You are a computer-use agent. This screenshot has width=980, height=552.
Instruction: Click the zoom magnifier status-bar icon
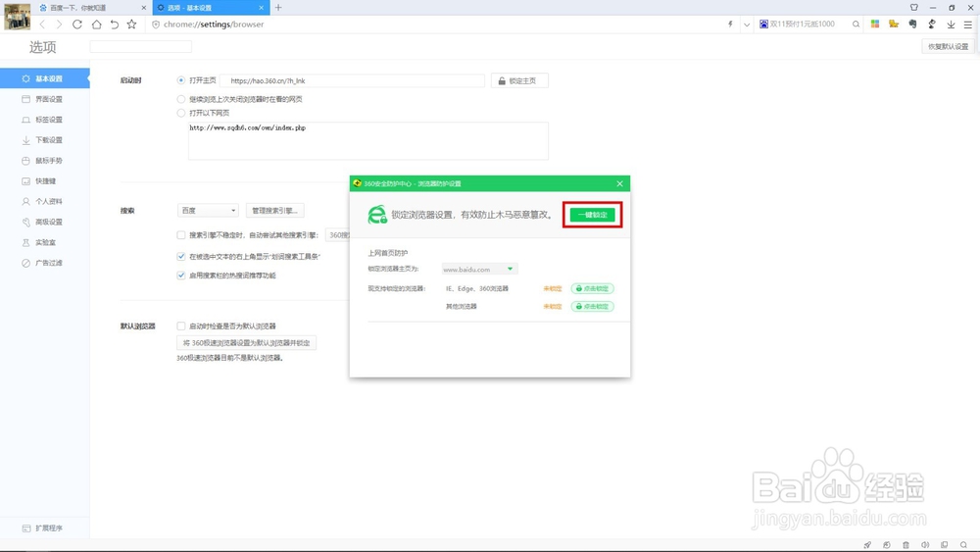tap(963, 545)
